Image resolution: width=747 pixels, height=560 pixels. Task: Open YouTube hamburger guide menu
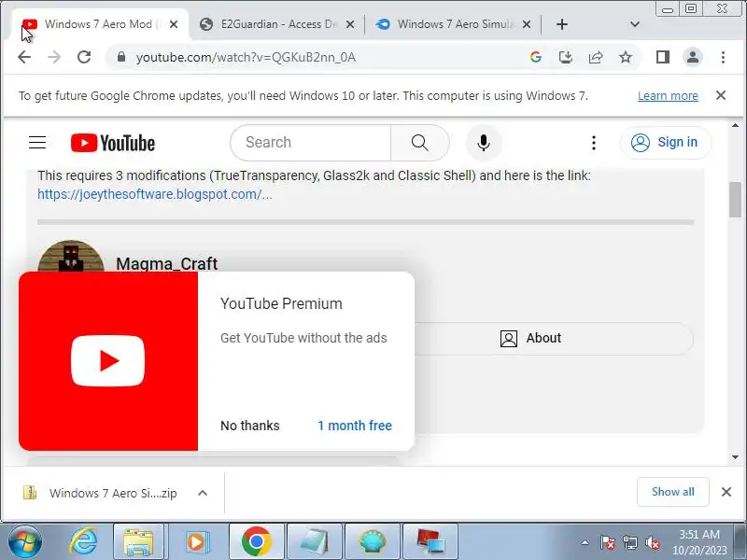point(37,143)
